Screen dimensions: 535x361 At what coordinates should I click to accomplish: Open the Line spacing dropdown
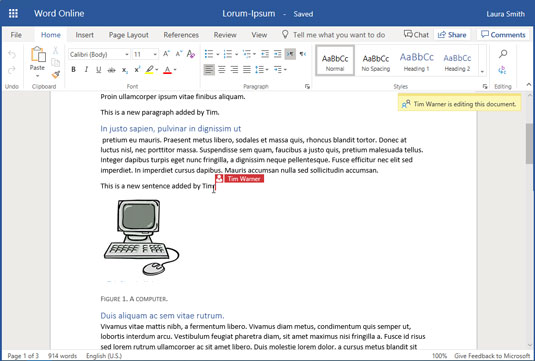[x=262, y=70]
